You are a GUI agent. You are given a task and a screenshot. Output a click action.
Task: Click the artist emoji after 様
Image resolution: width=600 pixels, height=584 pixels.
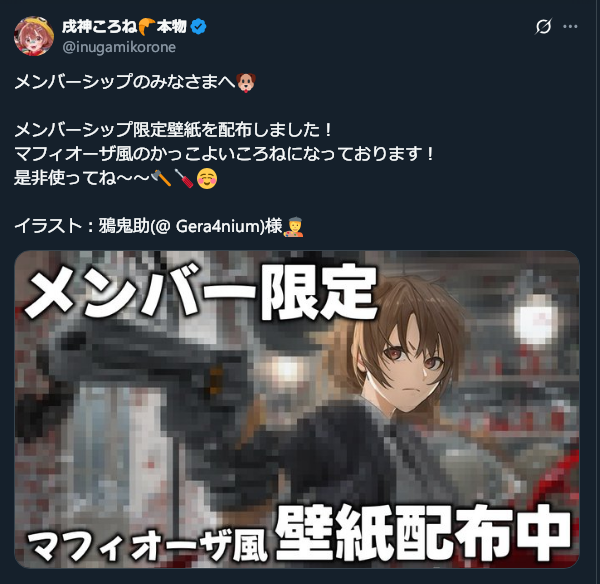tap(293, 227)
